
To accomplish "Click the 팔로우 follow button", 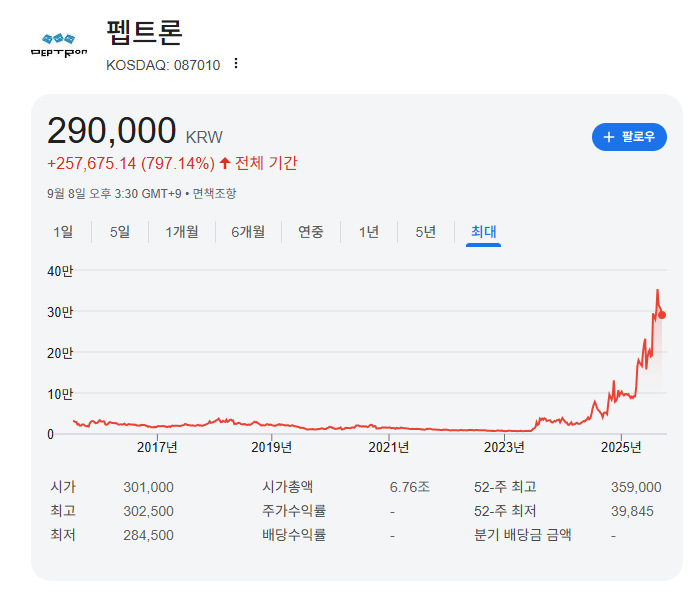I will tap(629, 137).
